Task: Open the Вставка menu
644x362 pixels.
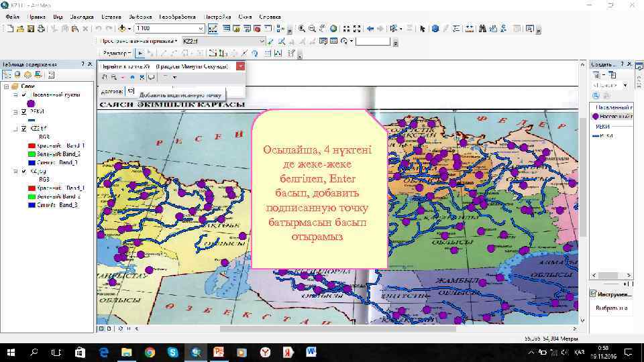Action: click(x=111, y=16)
